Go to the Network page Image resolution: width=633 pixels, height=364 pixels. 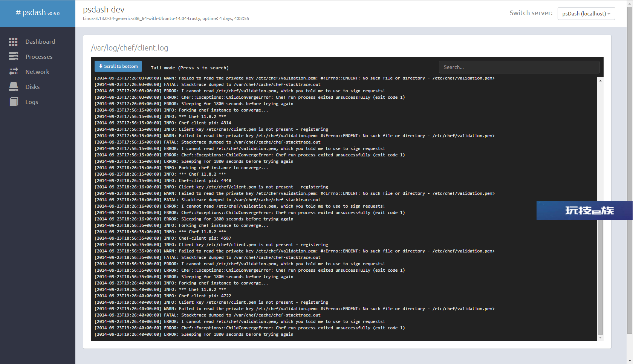coord(38,72)
